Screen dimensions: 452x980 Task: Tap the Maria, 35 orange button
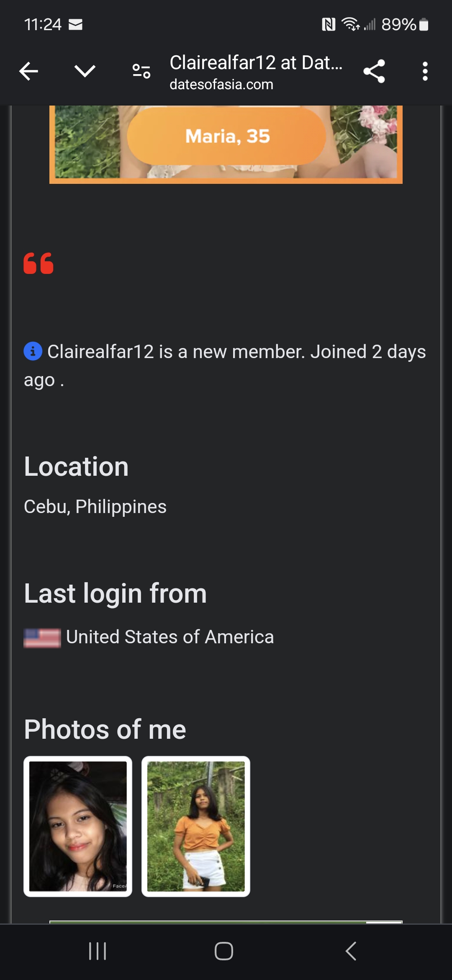point(226,136)
